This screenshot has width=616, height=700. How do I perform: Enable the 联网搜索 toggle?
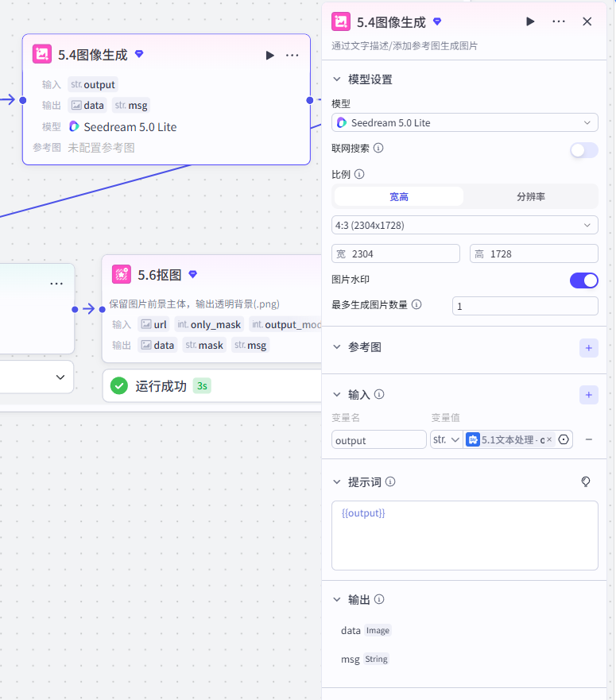584,150
